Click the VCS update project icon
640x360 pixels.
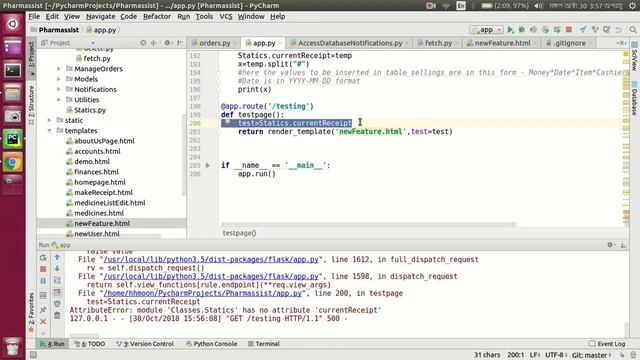click(583, 29)
